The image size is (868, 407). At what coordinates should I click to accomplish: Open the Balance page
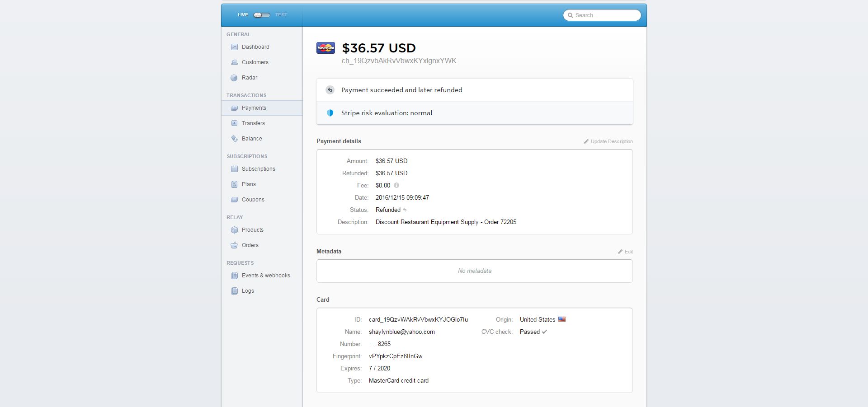click(252, 139)
